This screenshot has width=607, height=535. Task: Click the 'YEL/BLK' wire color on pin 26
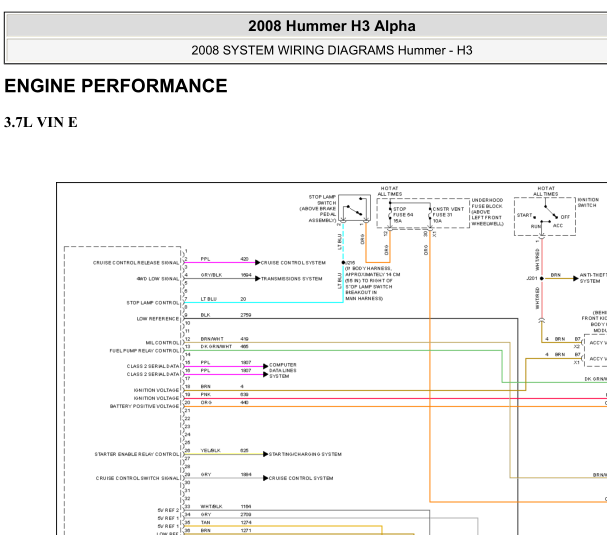tap(211, 450)
